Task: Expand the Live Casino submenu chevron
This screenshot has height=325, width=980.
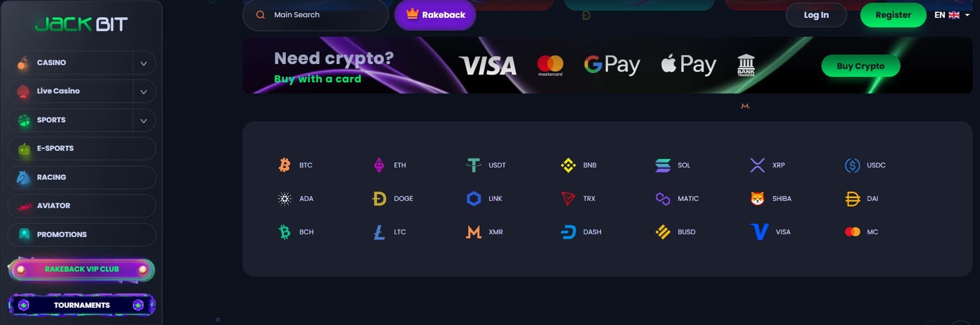Action: pos(143,91)
